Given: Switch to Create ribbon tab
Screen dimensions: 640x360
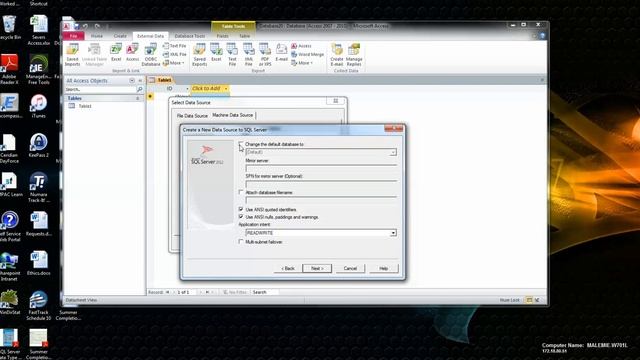Looking at the screenshot, I should [120, 36].
